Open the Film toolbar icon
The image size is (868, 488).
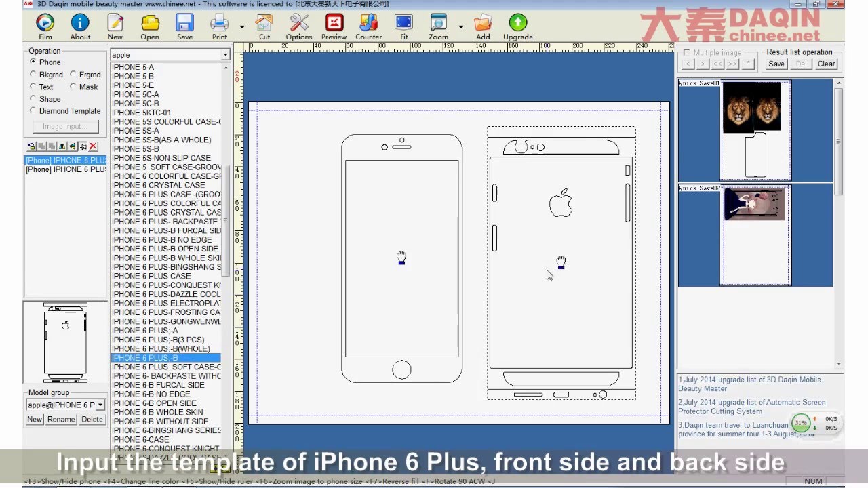tap(45, 27)
